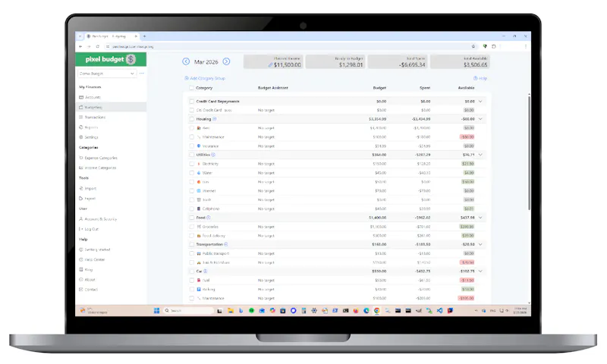Collapse the Utilities group chevron
Image resolution: width=607 pixels, height=364 pixels.
tap(480, 155)
